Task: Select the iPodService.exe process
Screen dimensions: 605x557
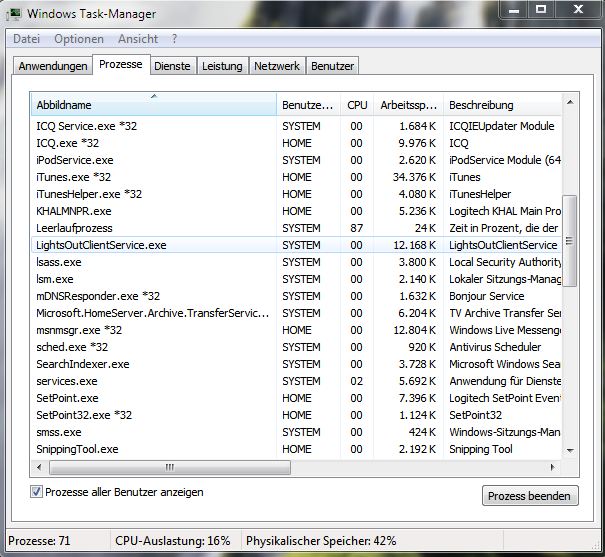Action: (x=296, y=160)
